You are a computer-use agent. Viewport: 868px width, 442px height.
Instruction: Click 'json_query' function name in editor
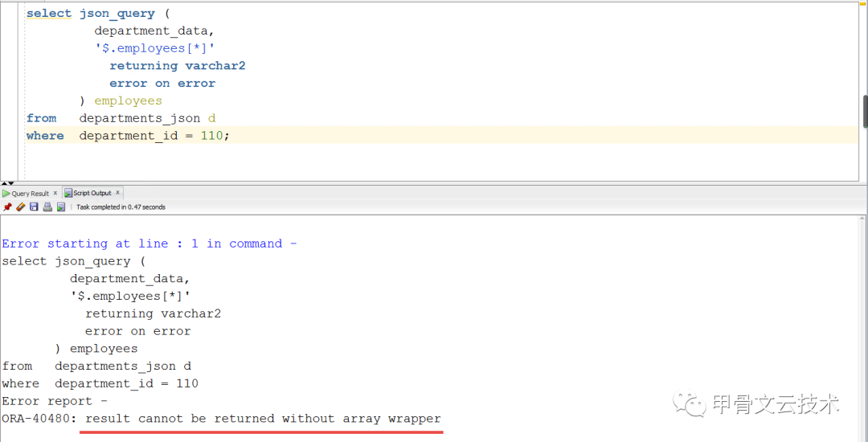point(117,14)
